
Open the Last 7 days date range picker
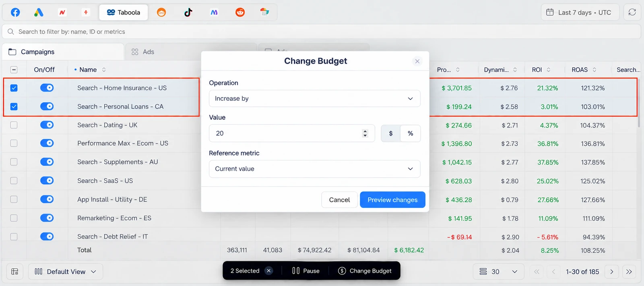pyautogui.click(x=580, y=12)
